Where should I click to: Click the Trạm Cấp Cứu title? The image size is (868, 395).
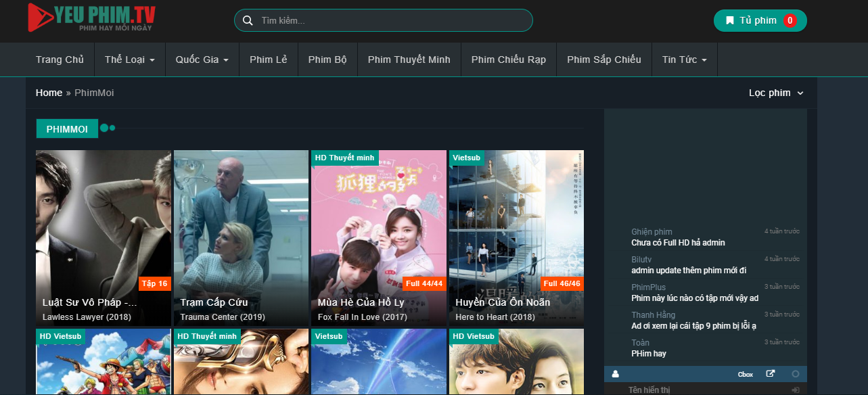(214, 302)
